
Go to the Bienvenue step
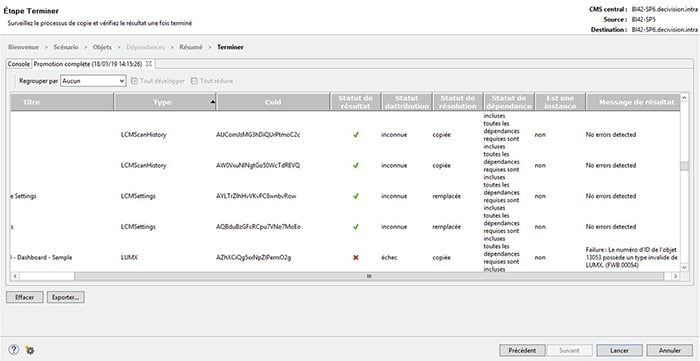pyautogui.click(x=23, y=47)
